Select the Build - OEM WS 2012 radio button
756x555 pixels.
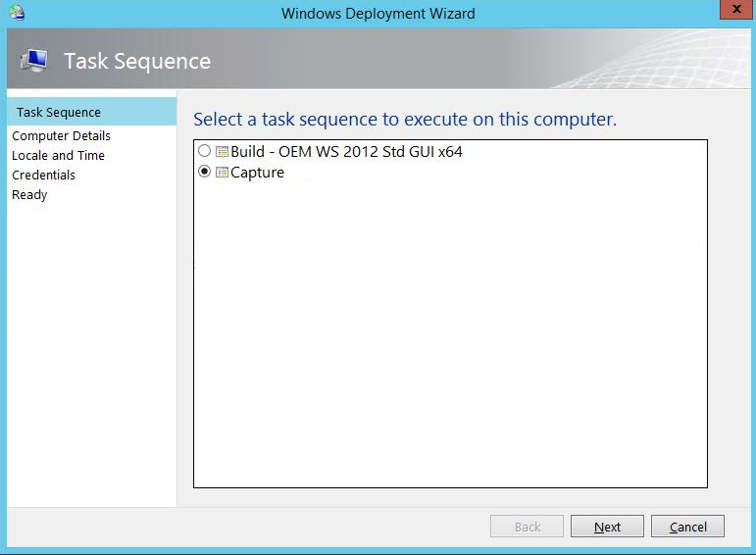click(204, 152)
